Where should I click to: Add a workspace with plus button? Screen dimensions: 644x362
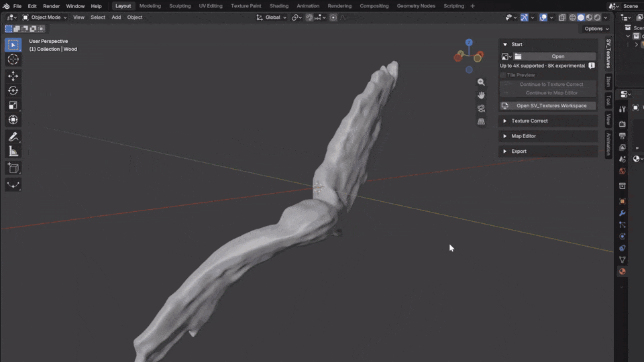tap(472, 6)
